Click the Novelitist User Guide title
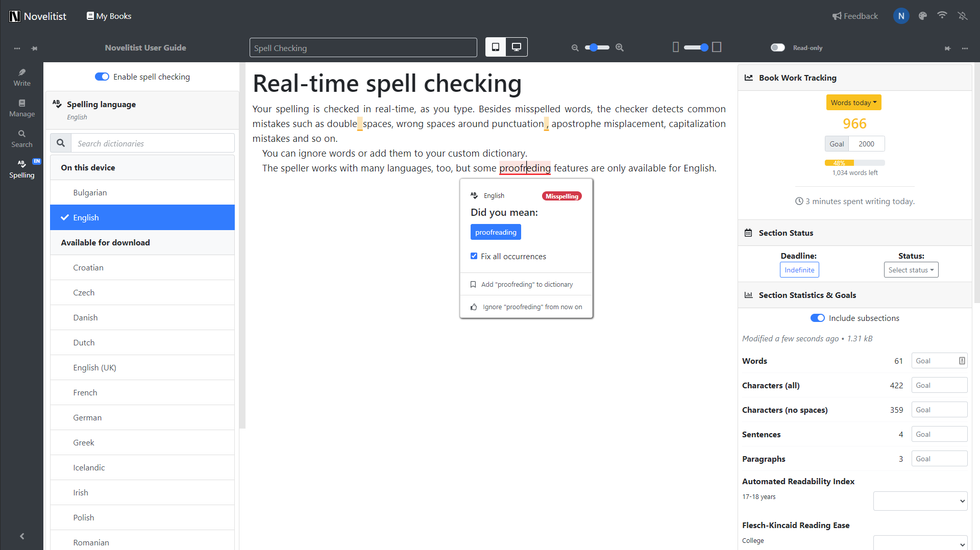 tap(145, 48)
